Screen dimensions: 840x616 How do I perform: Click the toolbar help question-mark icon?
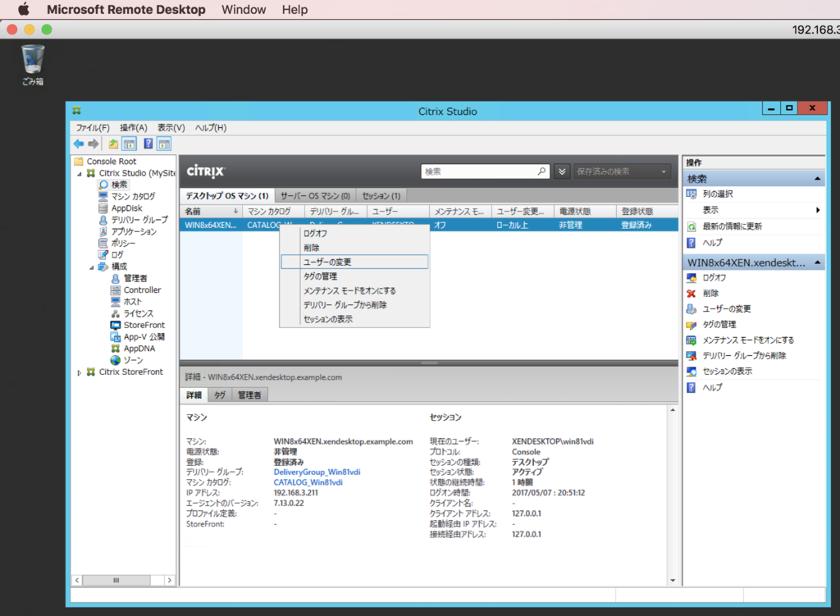[148, 144]
